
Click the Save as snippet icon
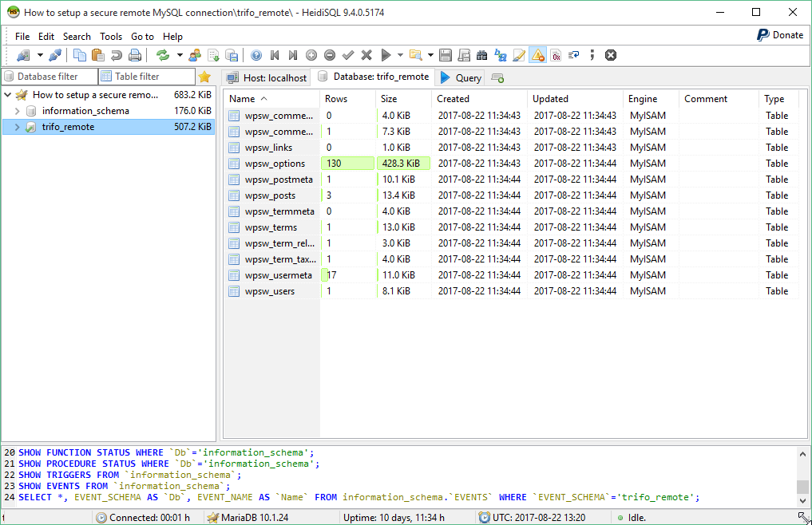[464, 55]
